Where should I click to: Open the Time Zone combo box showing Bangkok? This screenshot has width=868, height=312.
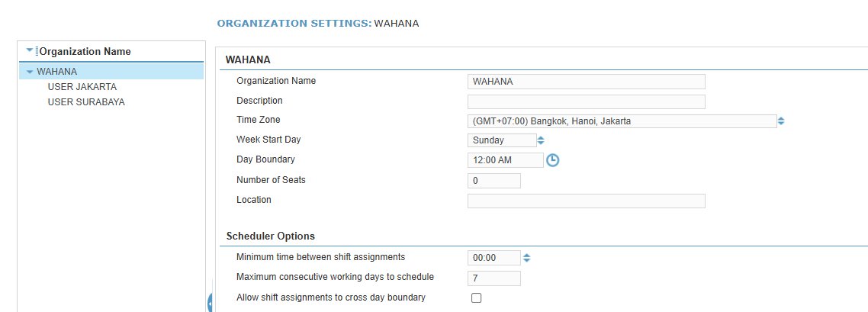pos(621,121)
